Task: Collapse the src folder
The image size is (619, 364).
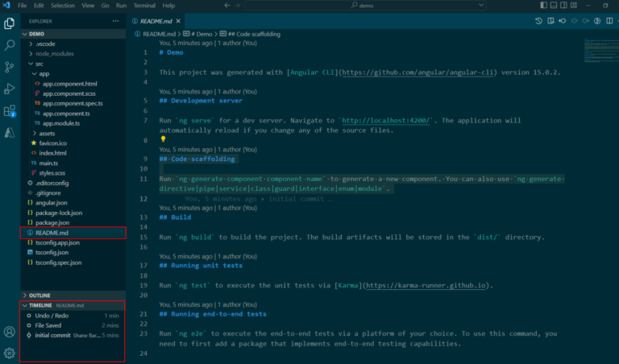Action: click(x=31, y=64)
